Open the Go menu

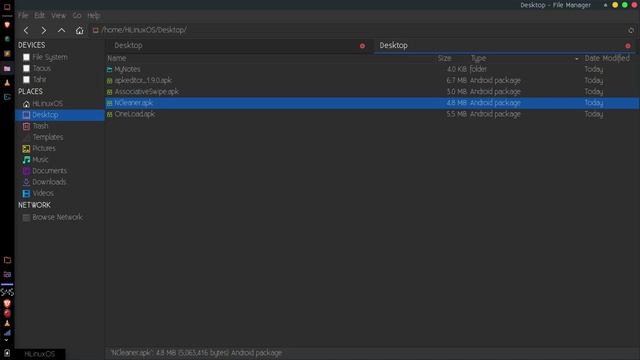click(x=77, y=16)
